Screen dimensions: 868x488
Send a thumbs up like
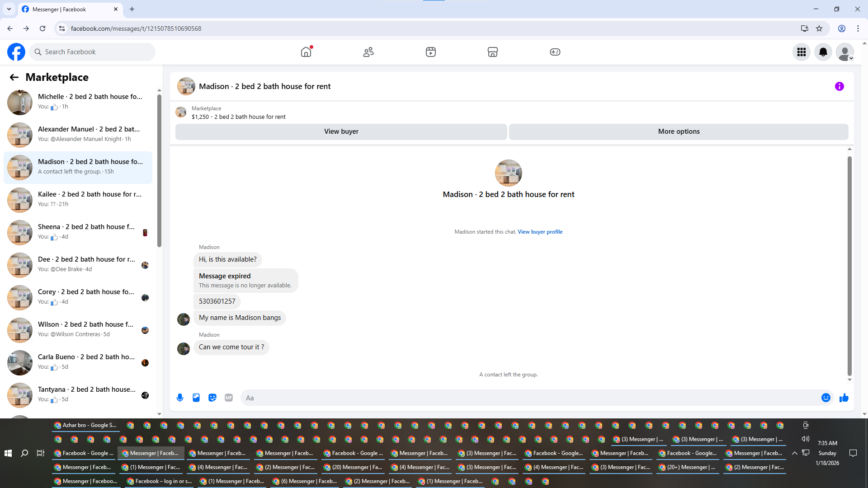[844, 398]
